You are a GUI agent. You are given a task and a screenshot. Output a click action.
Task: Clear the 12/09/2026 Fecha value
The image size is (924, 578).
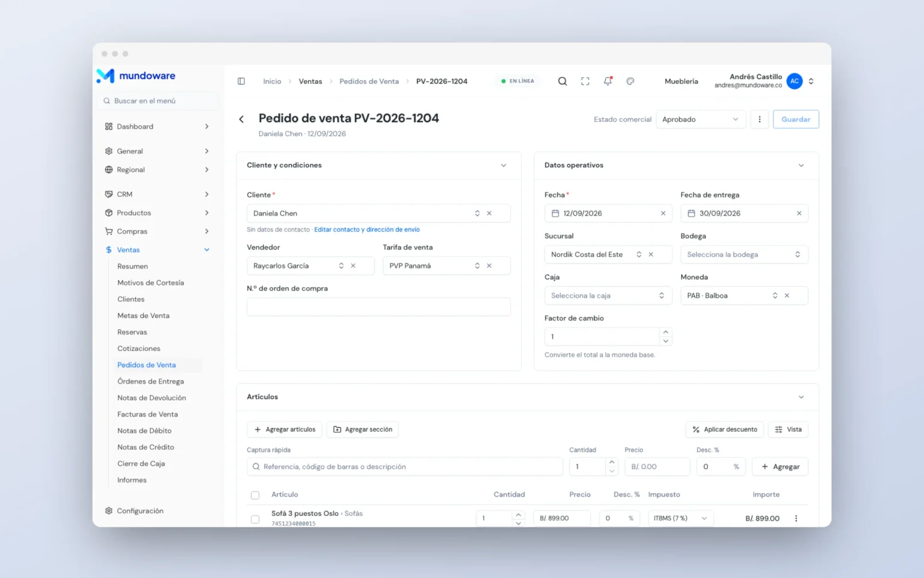tap(663, 213)
